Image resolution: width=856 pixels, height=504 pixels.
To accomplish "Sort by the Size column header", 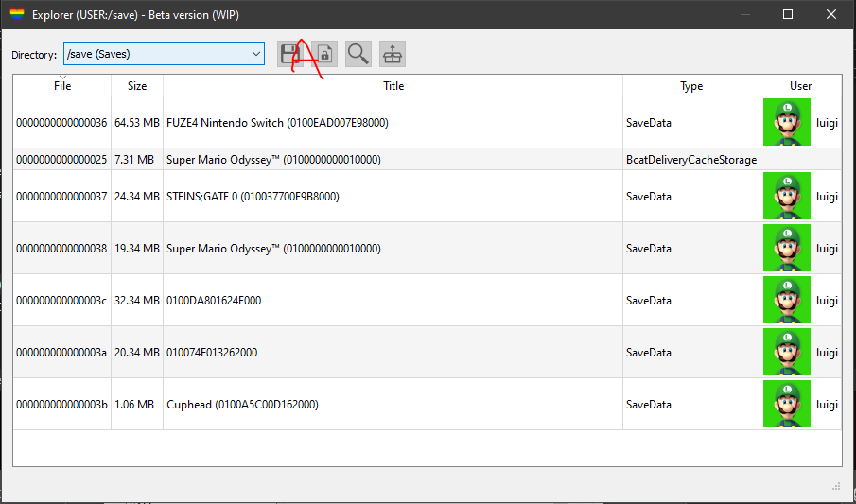I will [137, 86].
